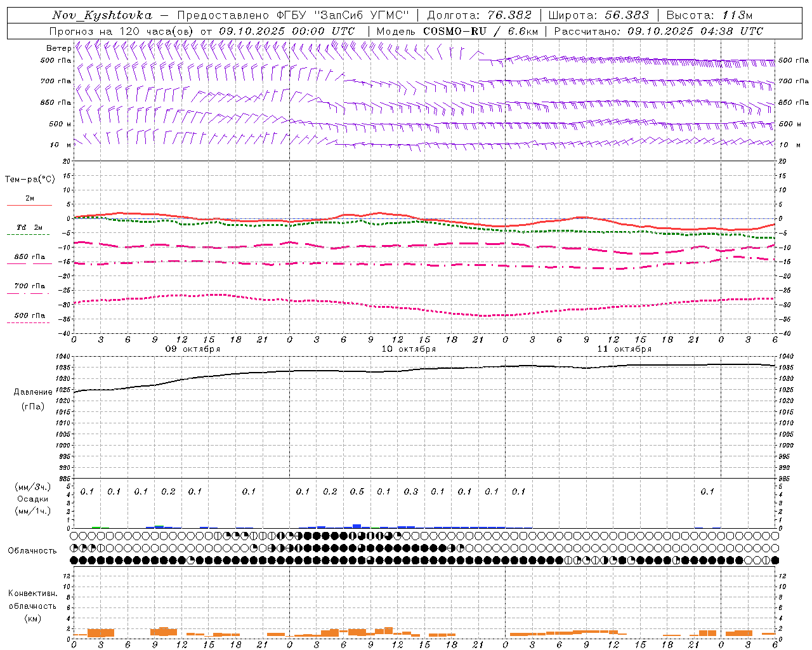This screenshot has width=812, height=650.
Task: Click the 'Ветер' wind panel label
Action: pyautogui.click(x=58, y=48)
